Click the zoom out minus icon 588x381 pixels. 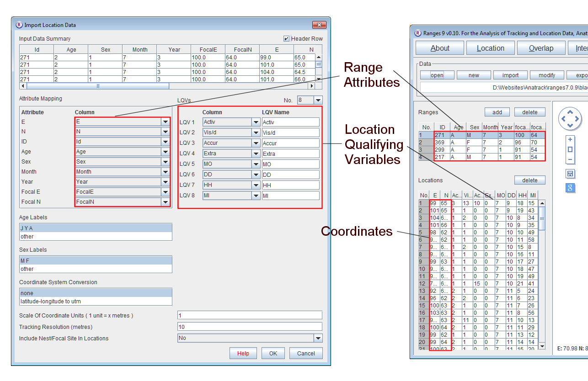click(x=570, y=159)
